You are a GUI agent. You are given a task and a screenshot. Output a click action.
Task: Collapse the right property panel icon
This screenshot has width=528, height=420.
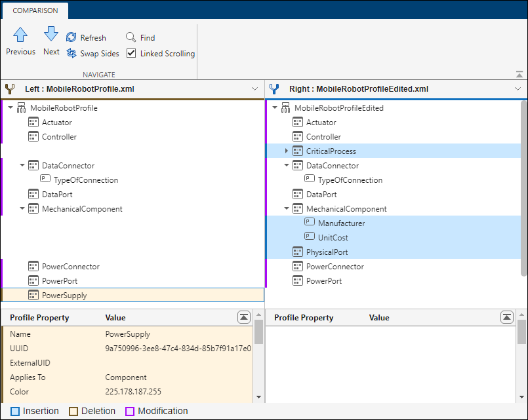(506, 317)
